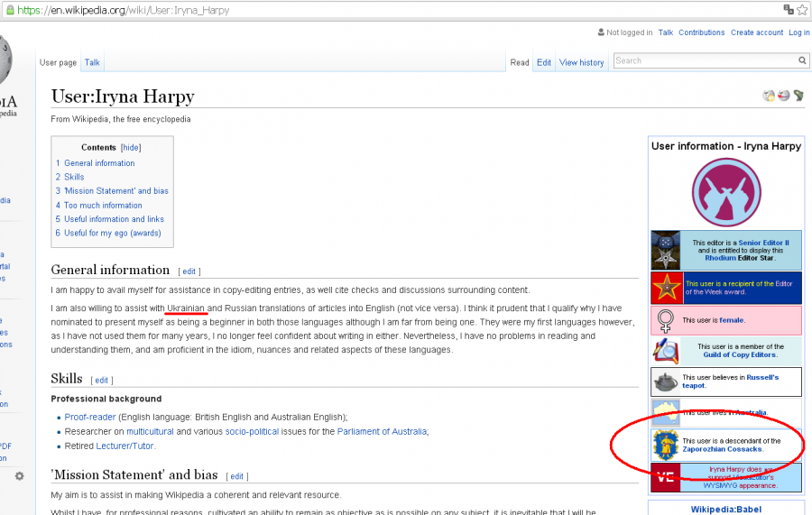Open the Parliament of Australia link
This screenshot has height=515, width=812.
point(382,432)
